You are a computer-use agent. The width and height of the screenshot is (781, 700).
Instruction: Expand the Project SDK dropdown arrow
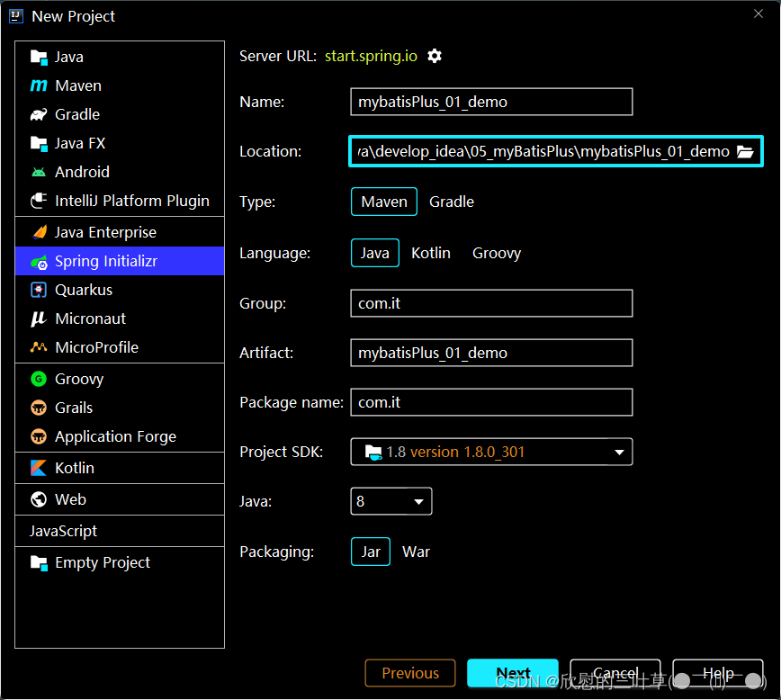[x=619, y=453]
